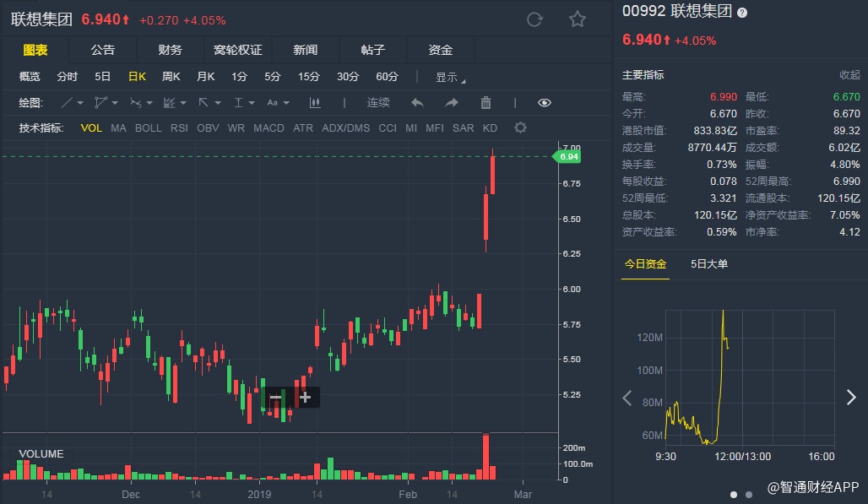Open arrow tool dropdown arrow
The height and width of the screenshot is (504, 868).
218,103
